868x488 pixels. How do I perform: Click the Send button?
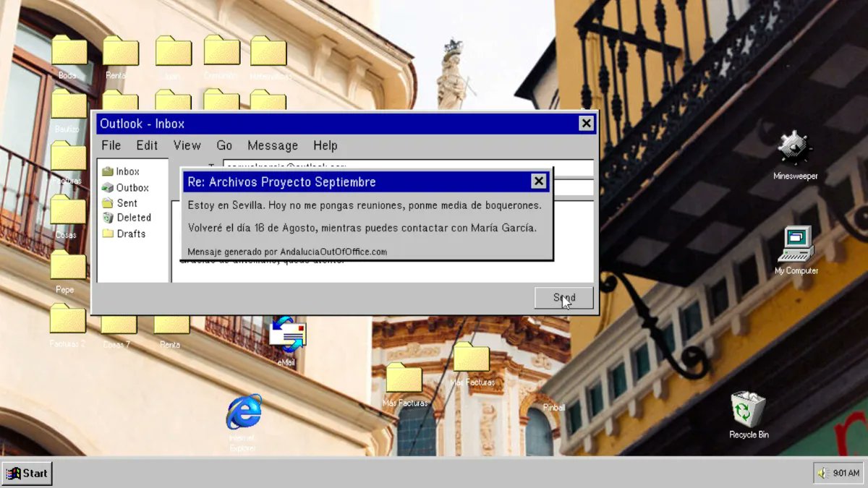pos(564,298)
